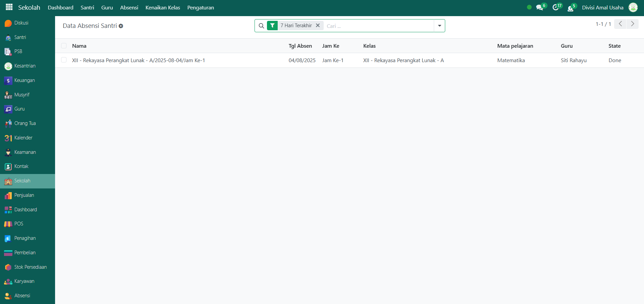Go to previous page of records
This screenshot has width=644, height=304.
[620, 24]
